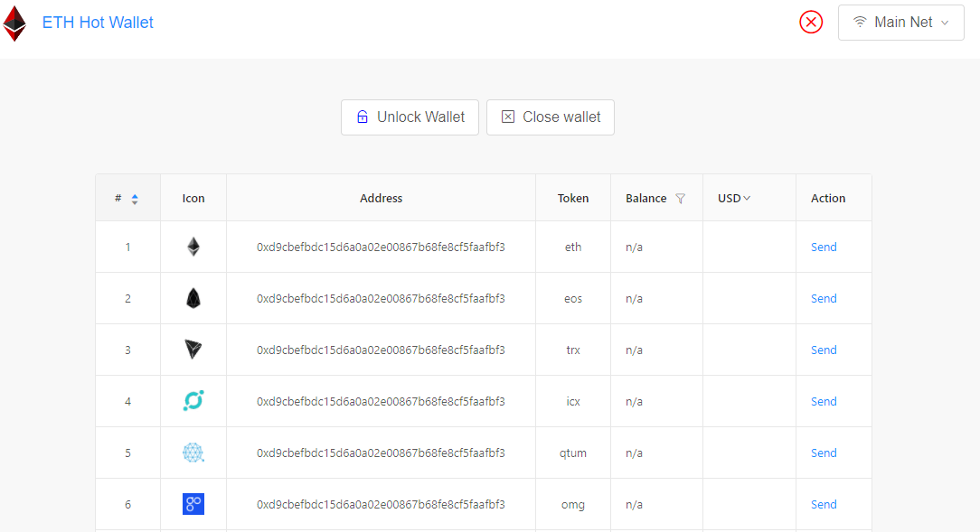Send from the qtum row
980x532 pixels.
click(x=823, y=453)
